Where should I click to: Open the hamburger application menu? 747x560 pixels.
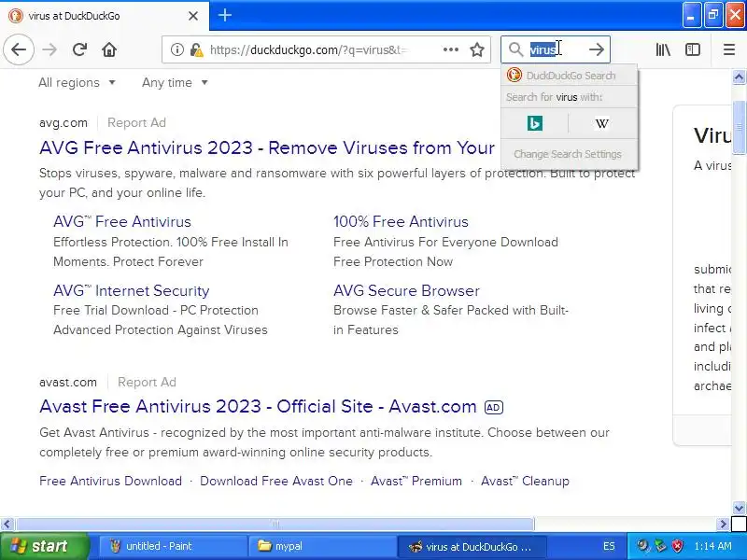pyautogui.click(x=729, y=49)
